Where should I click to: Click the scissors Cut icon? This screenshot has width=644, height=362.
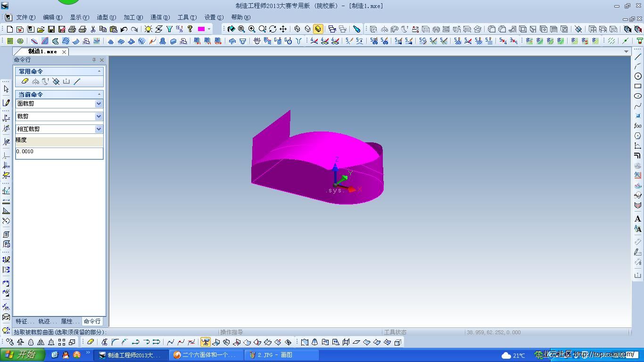93,29
